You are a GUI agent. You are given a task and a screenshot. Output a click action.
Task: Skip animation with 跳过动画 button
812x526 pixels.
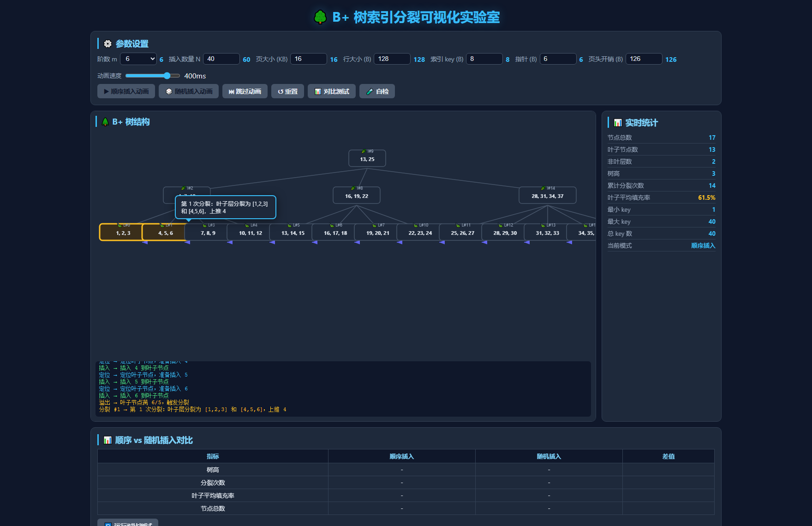[x=245, y=91]
